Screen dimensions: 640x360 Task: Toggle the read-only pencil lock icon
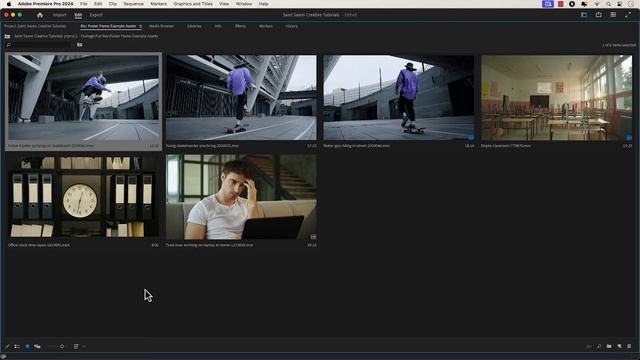tap(7, 346)
